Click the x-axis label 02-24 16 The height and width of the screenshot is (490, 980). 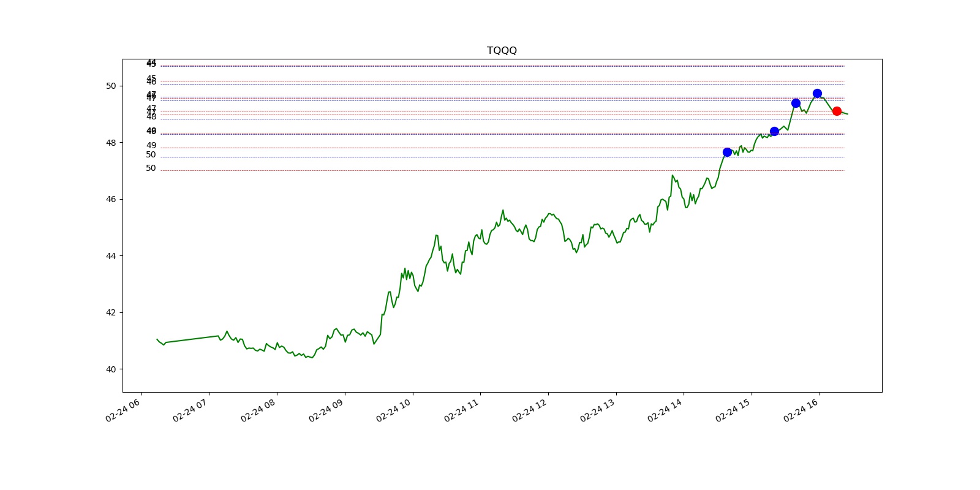click(x=801, y=410)
